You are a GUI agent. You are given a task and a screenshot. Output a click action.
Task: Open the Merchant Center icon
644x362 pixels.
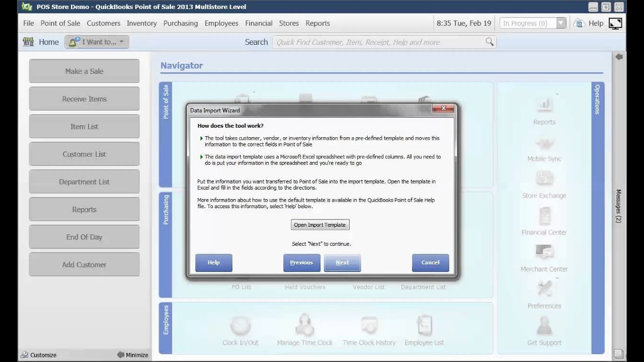544,252
